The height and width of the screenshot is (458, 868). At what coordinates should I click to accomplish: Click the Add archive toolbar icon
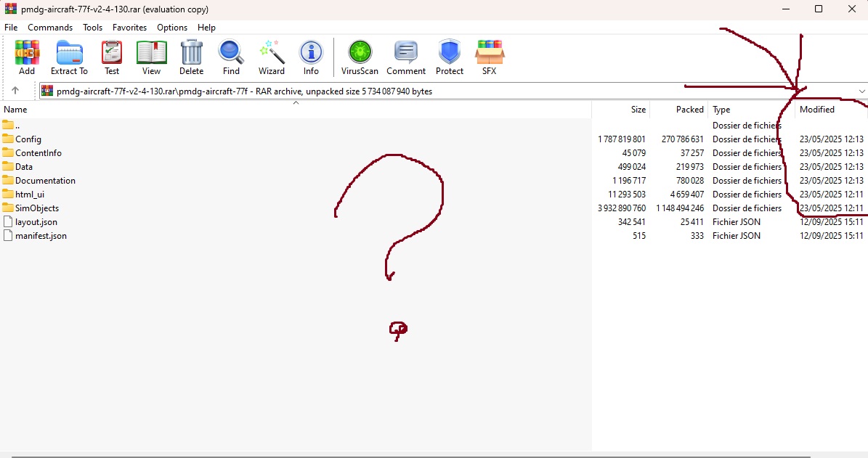27,52
